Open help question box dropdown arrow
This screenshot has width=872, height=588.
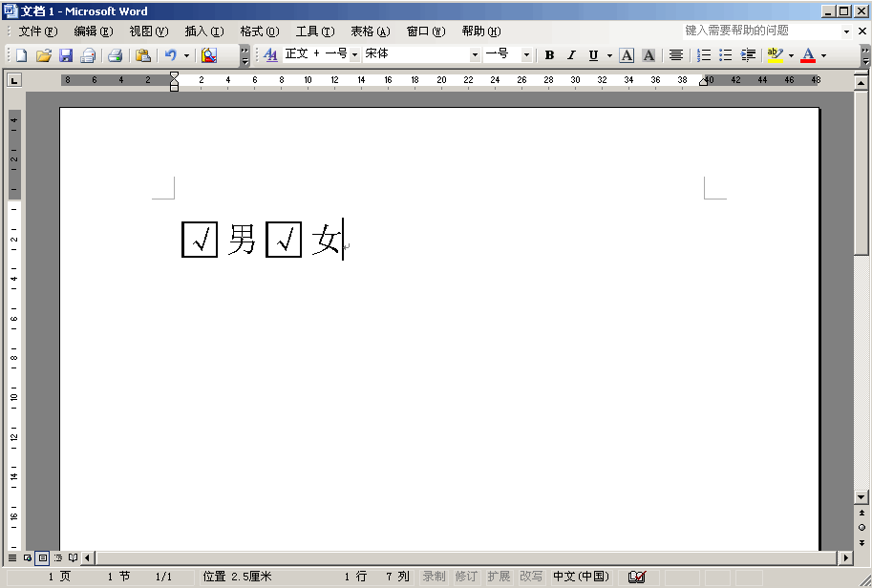tap(846, 31)
